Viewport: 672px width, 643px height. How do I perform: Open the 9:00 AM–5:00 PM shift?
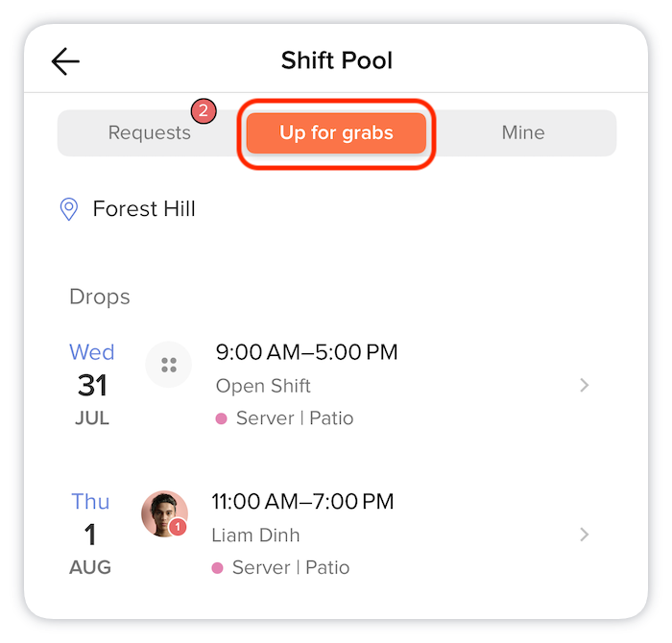[307, 352]
